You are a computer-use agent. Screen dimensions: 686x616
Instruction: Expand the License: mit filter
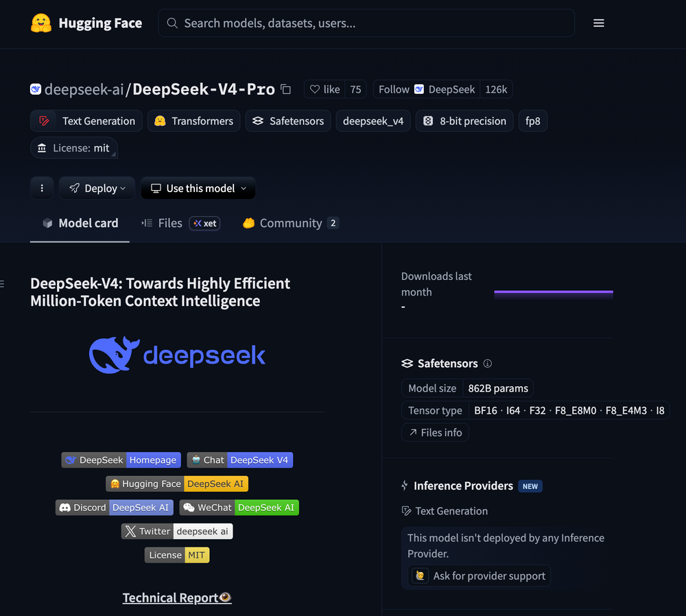(73, 148)
